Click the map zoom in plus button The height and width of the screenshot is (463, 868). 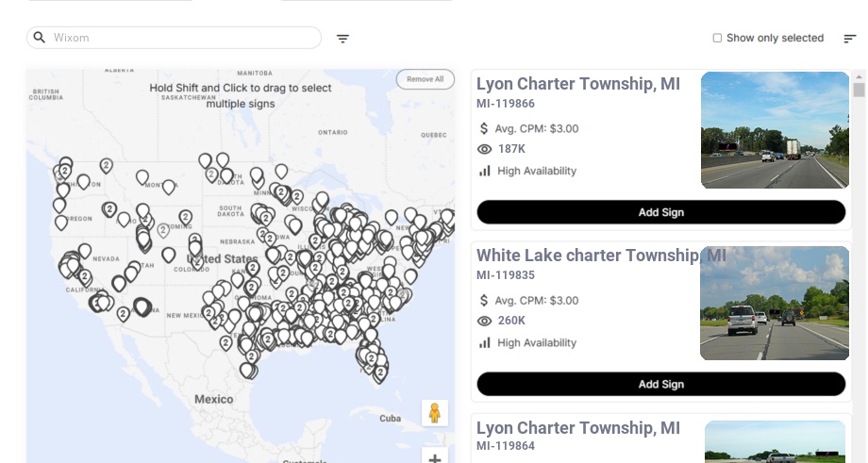[435, 458]
